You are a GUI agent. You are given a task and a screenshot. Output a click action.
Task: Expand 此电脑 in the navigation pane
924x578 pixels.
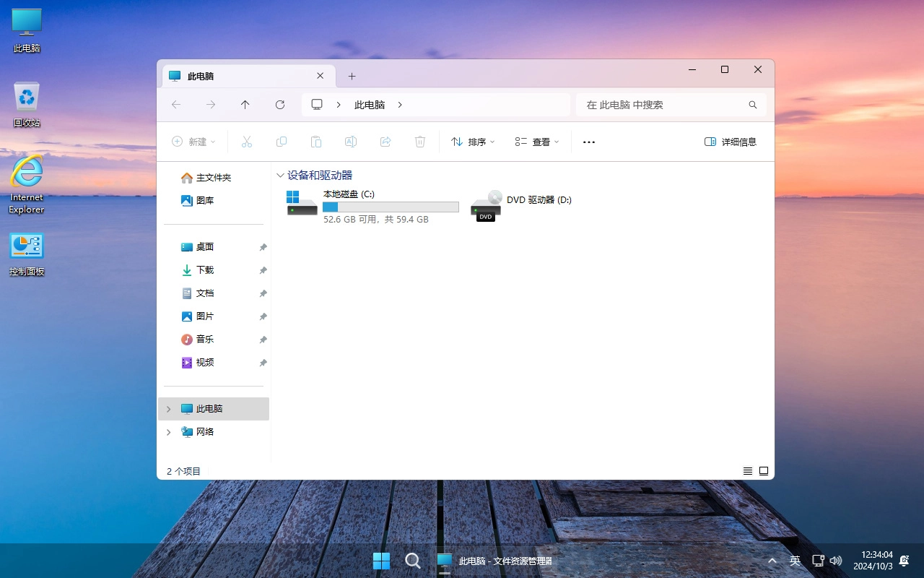pyautogui.click(x=168, y=408)
